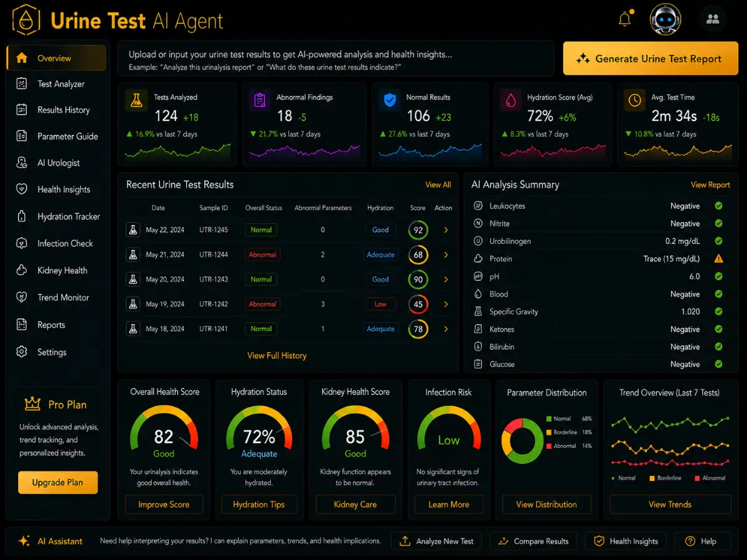This screenshot has height=560, width=747.
Task: Click the robot avatar profile icon
Action: click(665, 19)
